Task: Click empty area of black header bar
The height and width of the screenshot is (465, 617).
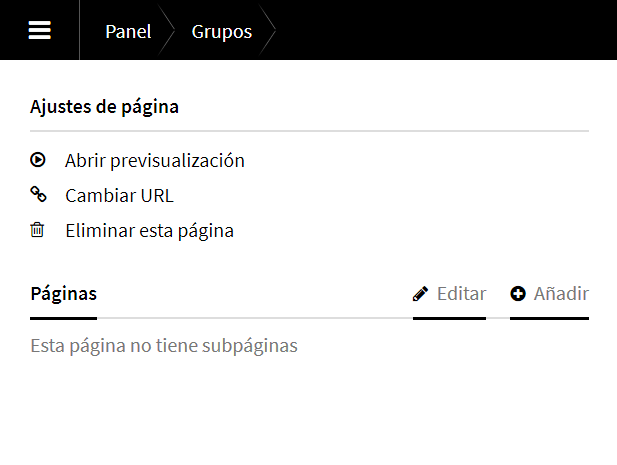Action: [x=450, y=30]
